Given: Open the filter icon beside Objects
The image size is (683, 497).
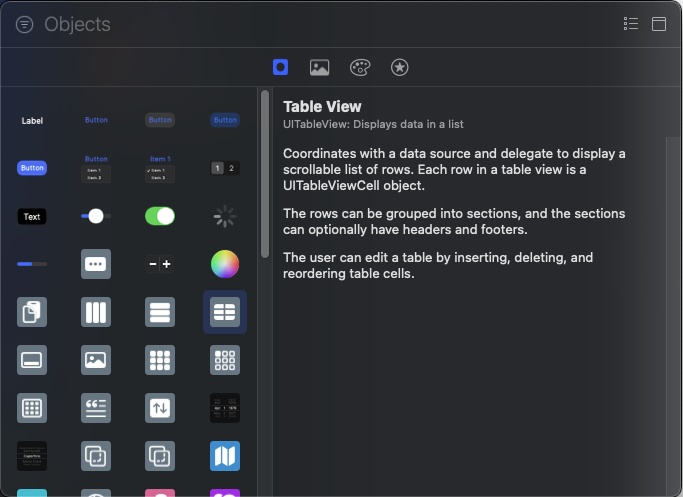Looking at the screenshot, I should pos(24,24).
